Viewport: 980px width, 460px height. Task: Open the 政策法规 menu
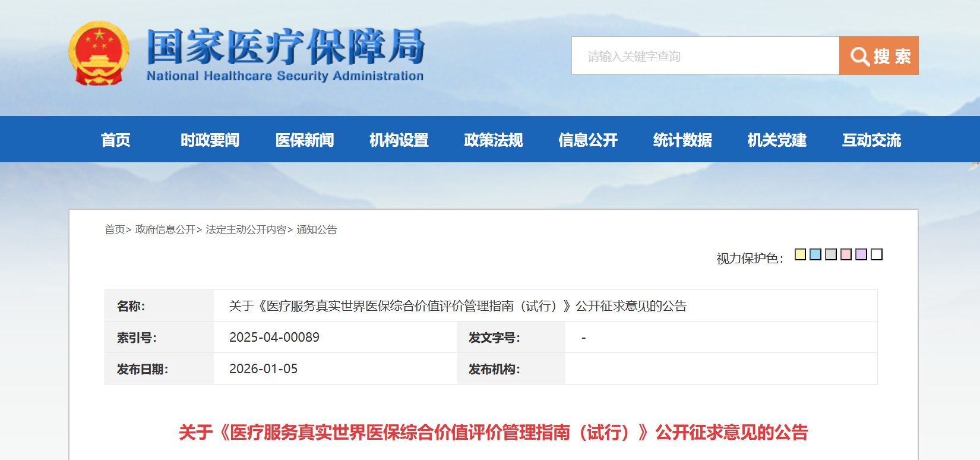tap(493, 140)
